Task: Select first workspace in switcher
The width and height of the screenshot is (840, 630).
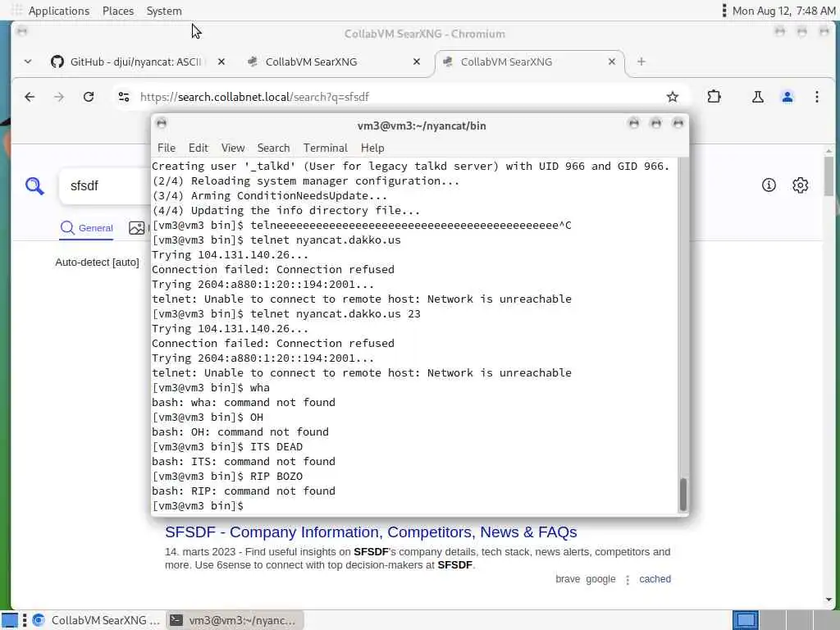Action: (745, 620)
